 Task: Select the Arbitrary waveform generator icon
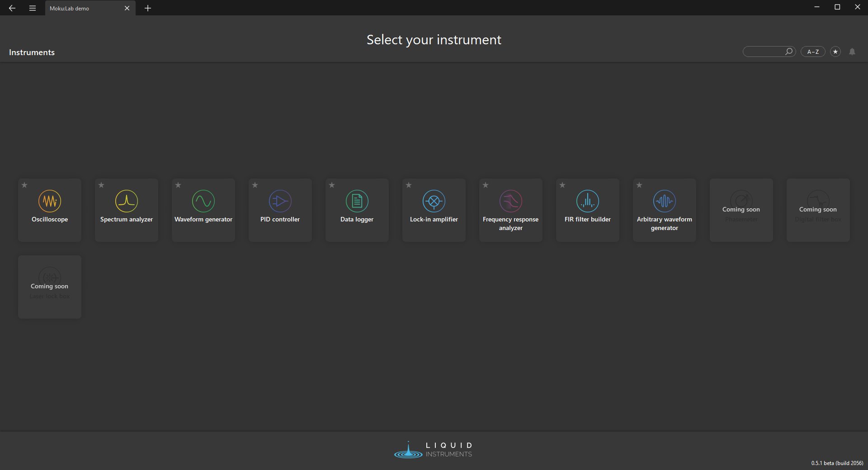click(x=665, y=202)
